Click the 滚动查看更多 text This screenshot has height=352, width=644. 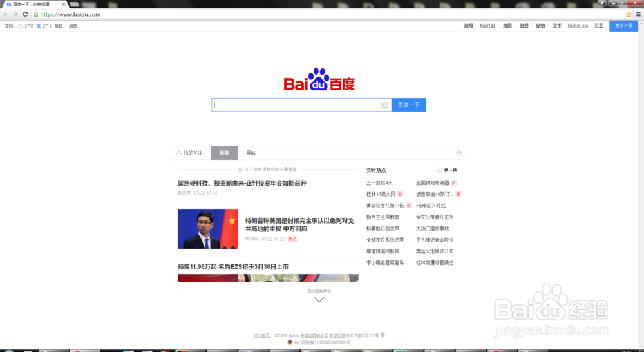pos(319,291)
